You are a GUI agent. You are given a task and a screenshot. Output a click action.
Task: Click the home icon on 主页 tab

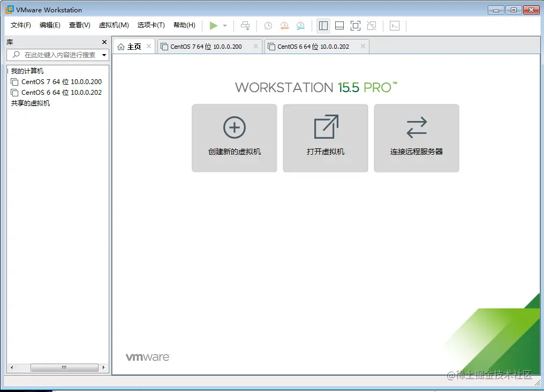pyautogui.click(x=120, y=47)
